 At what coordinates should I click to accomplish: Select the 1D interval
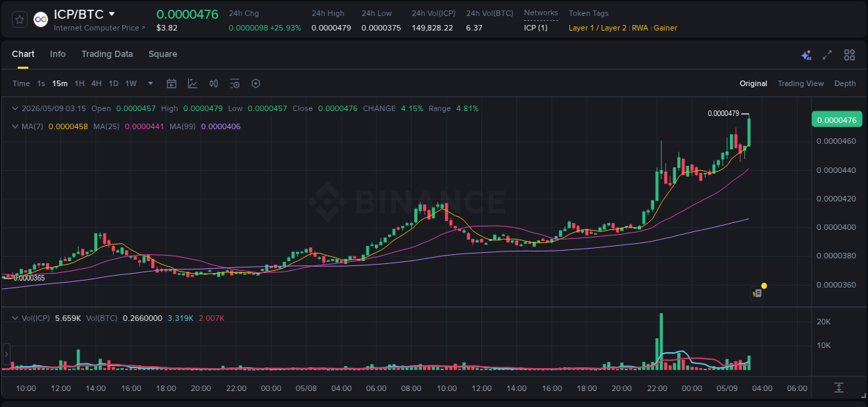coord(113,83)
